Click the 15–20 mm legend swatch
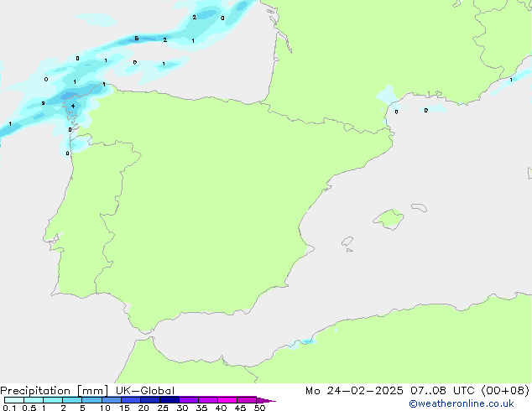This screenshot has height=411, width=532. pos(131,400)
